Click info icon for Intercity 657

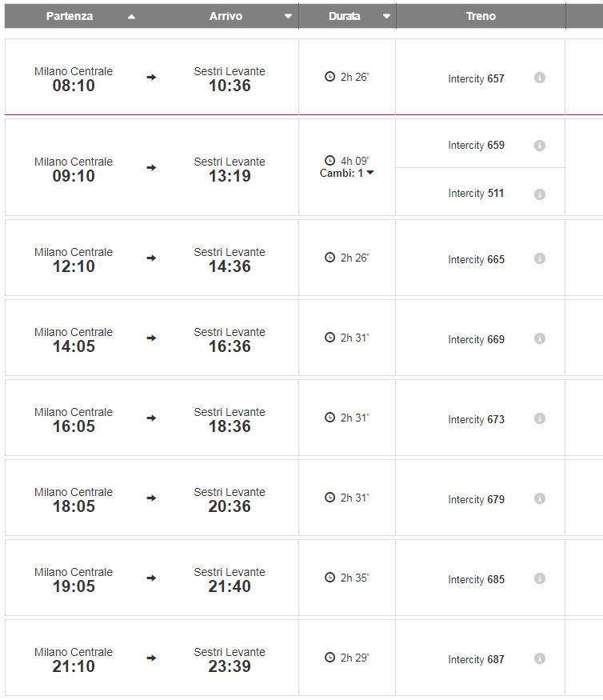click(540, 78)
